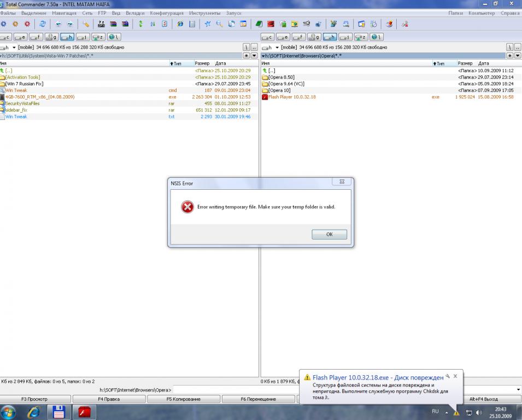This screenshot has width=522, height=420.
Task: Select drive h in the right panel
Action: coord(330,37)
